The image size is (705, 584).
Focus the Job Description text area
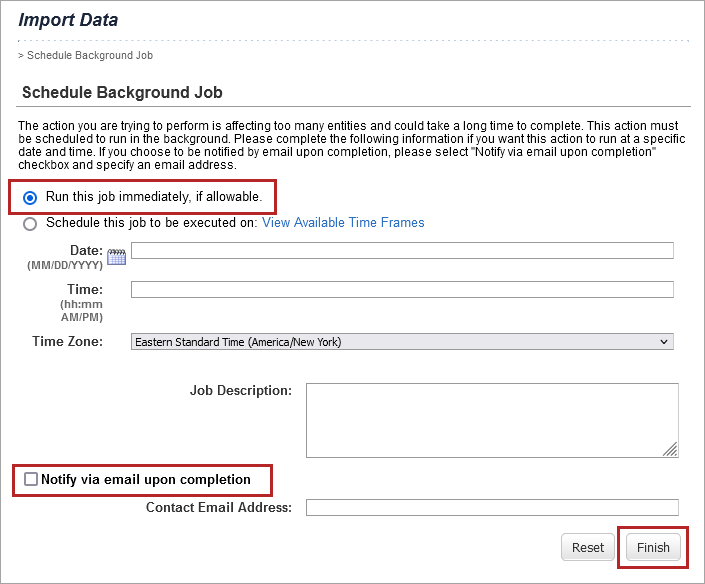click(490, 419)
